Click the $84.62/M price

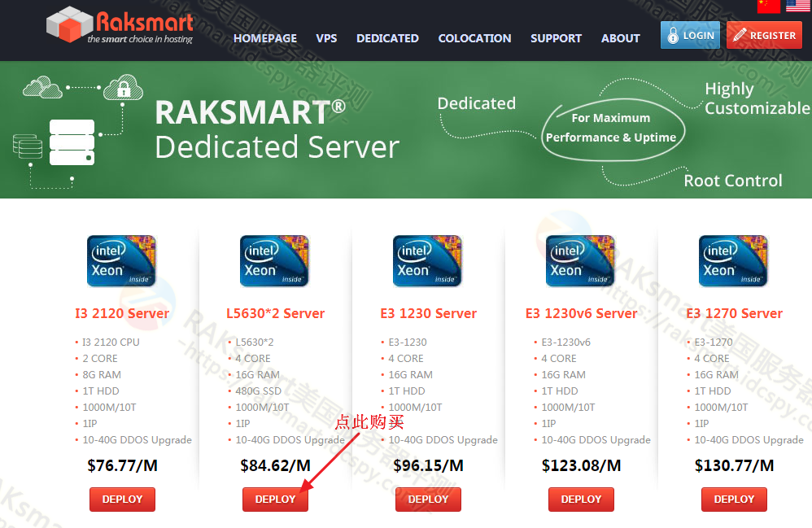tap(276, 466)
